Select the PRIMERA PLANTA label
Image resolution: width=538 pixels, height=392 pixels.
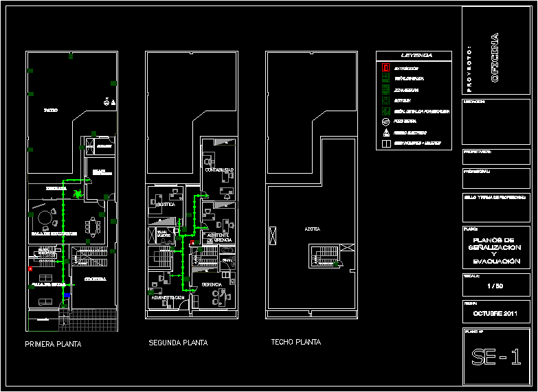tap(53, 345)
